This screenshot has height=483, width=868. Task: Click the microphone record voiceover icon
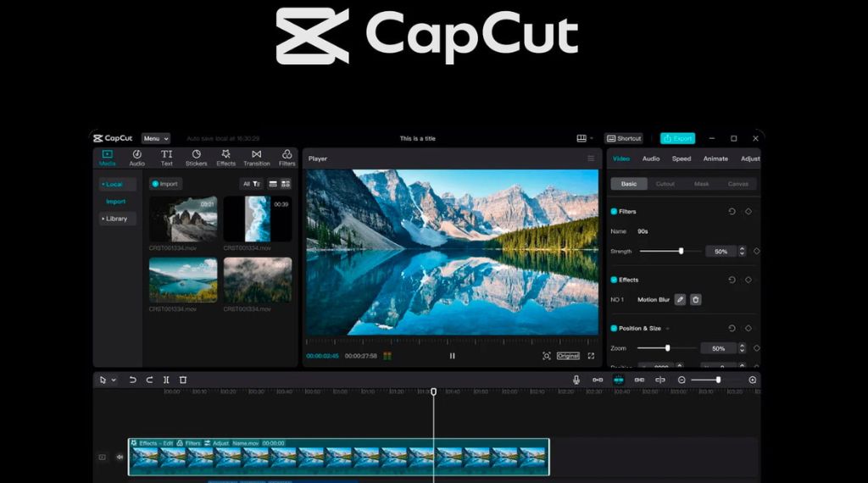(576, 380)
